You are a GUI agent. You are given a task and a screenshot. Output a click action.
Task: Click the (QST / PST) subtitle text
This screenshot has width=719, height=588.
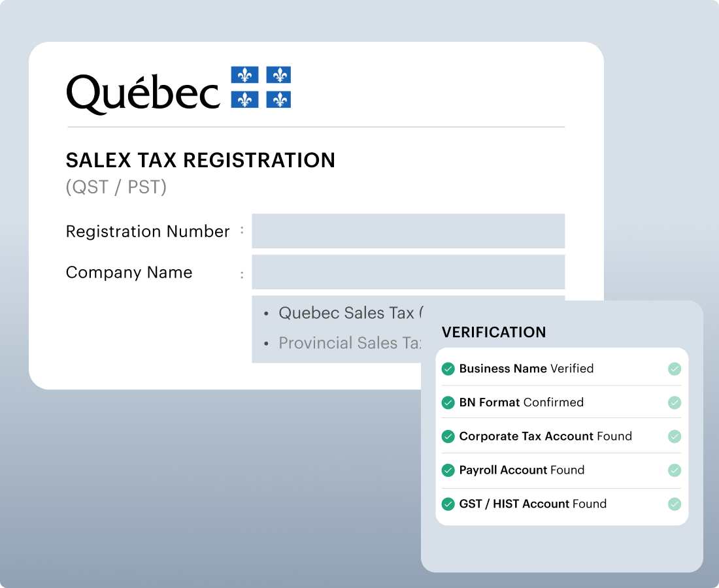(116, 188)
